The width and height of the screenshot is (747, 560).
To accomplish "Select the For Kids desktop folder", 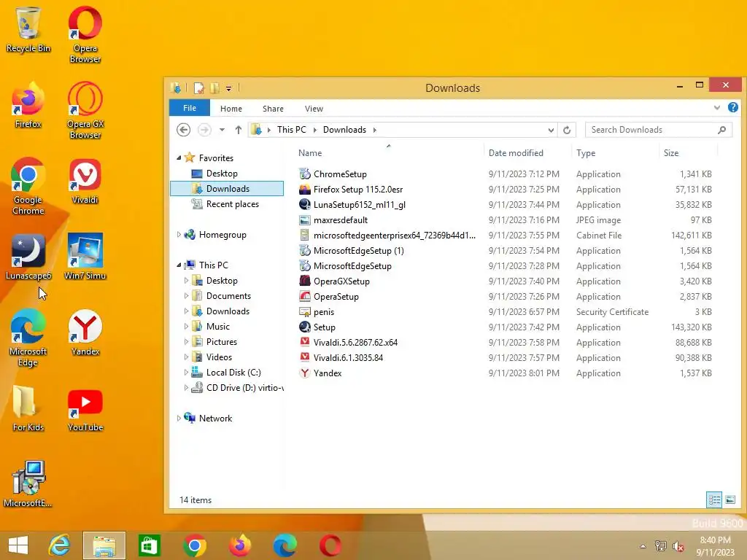I will point(28,408).
